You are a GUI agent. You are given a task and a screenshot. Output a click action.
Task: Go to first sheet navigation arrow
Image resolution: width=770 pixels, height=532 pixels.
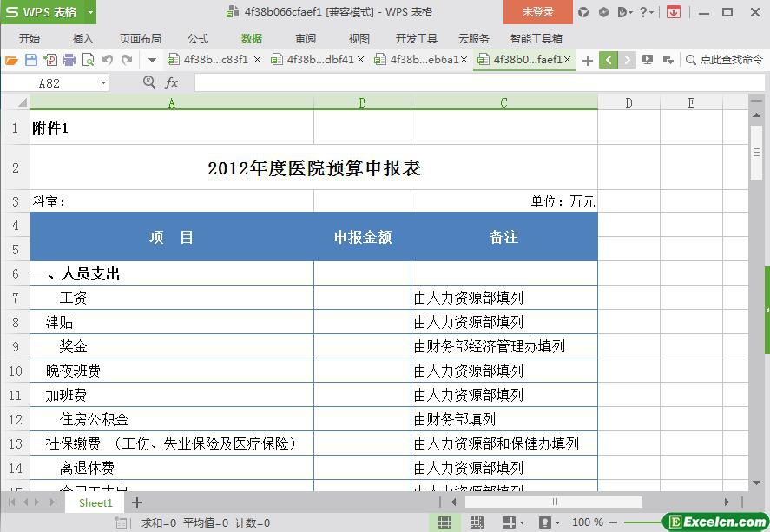tap(12, 502)
